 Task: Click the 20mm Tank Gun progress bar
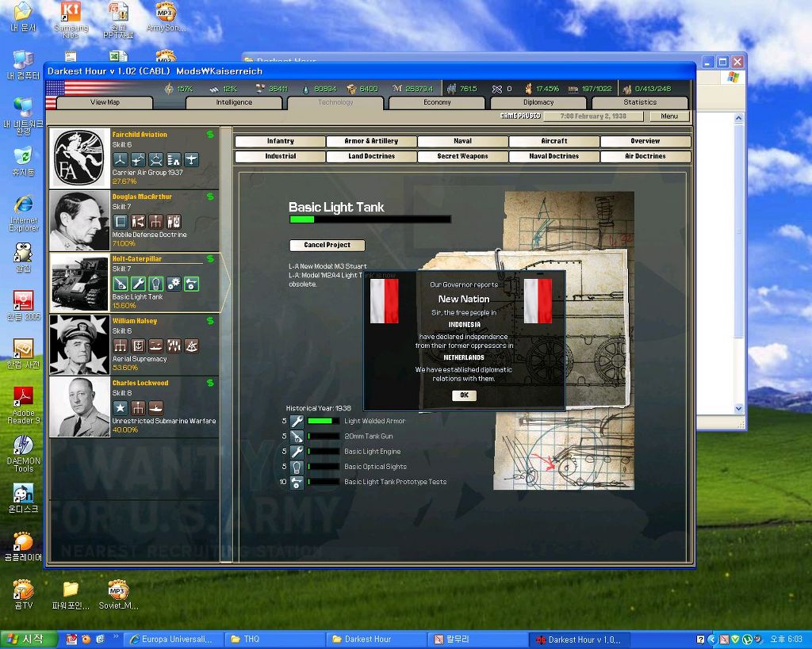[x=324, y=437]
